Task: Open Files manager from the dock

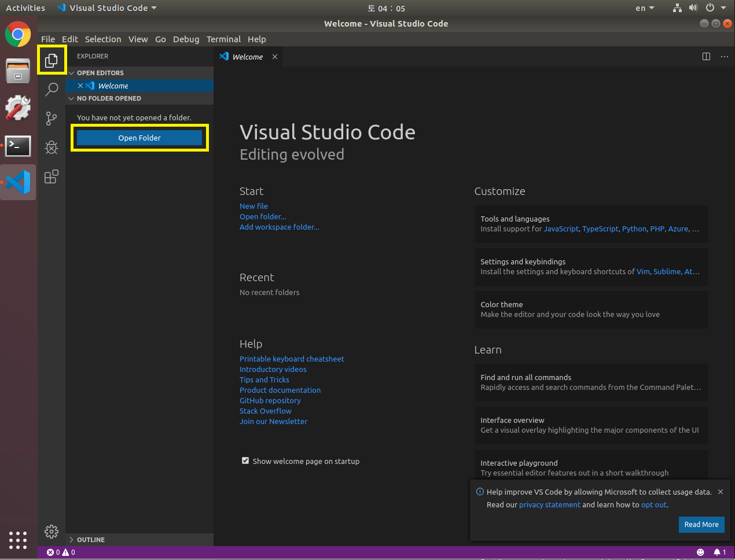Action: (18, 71)
